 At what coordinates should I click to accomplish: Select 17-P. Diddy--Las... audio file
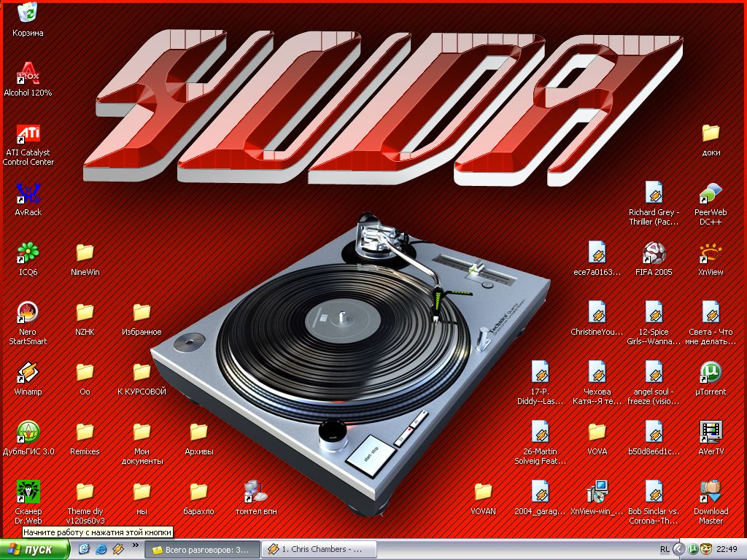(540, 383)
